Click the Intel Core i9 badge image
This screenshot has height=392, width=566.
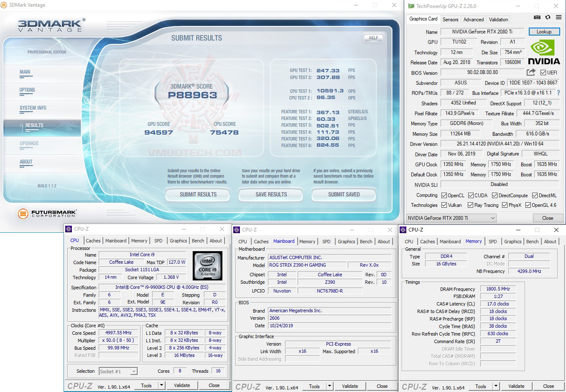pyautogui.click(x=207, y=265)
